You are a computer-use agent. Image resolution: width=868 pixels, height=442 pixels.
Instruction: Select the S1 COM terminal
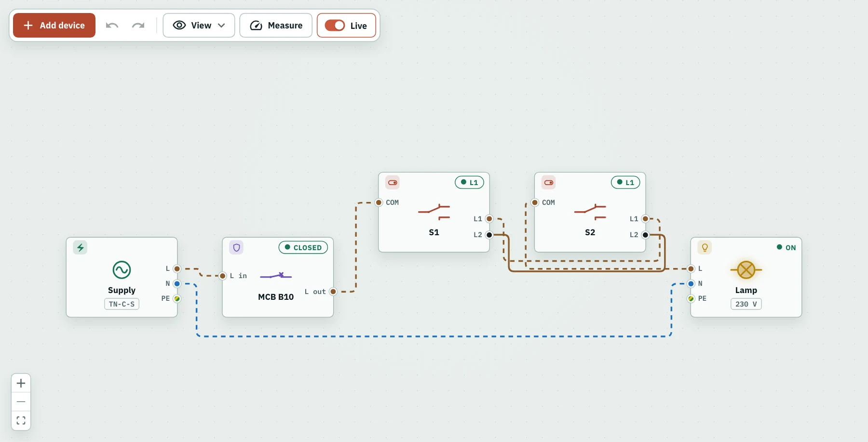point(379,202)
